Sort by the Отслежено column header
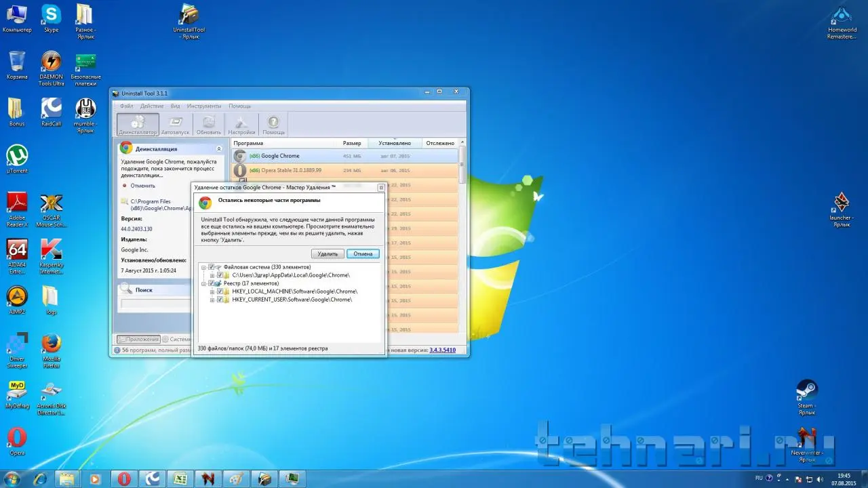This screenshot has height=488, width=868. [x=441, y=143]
